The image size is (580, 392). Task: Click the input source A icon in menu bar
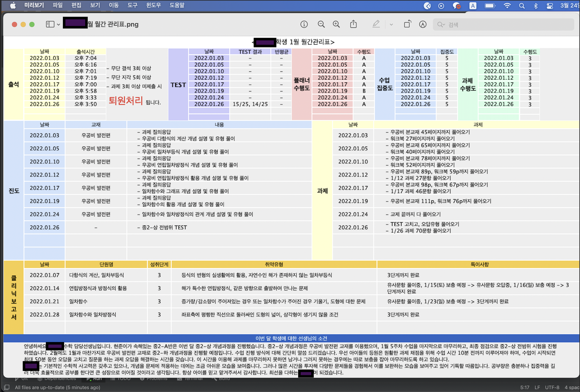click(x=473, y=6)
